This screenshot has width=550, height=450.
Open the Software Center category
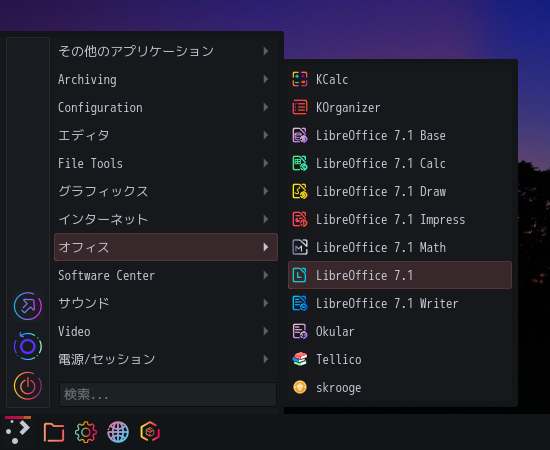166,275
